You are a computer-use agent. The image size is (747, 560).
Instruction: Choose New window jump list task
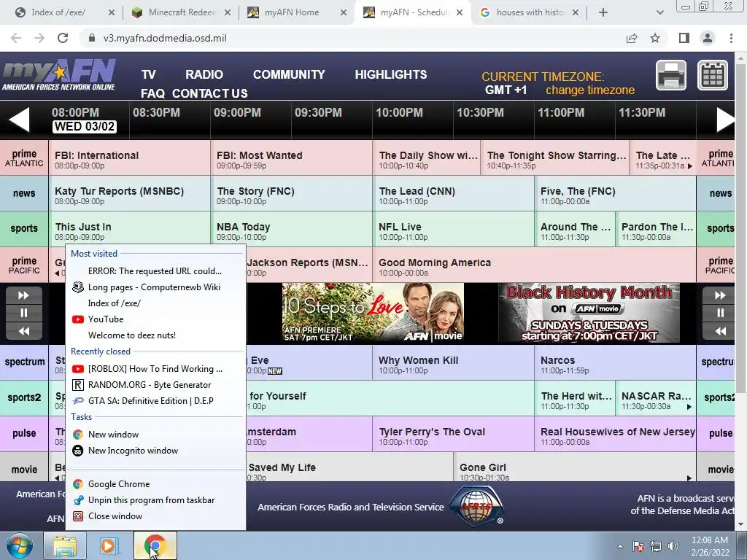click(x=155, y=435)
